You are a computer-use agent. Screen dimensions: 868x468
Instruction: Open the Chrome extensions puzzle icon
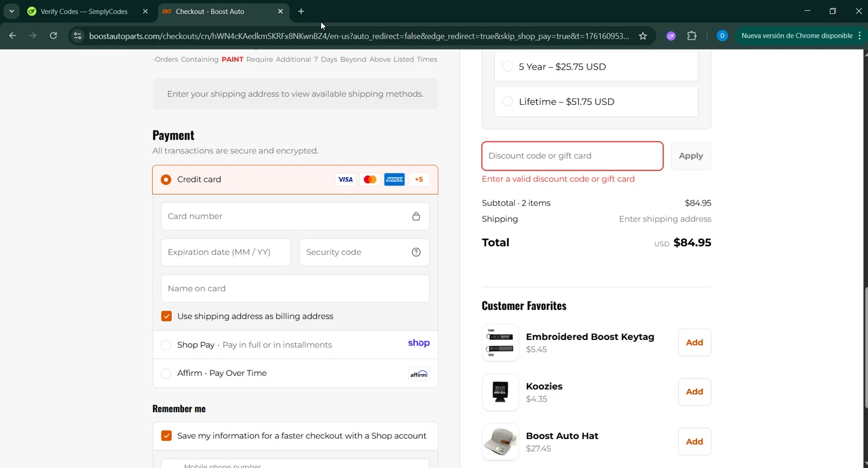click(692, 36)
